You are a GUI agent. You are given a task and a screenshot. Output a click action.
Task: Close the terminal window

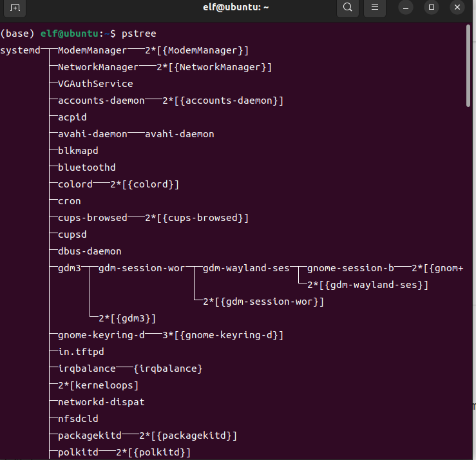click(457, 7)
